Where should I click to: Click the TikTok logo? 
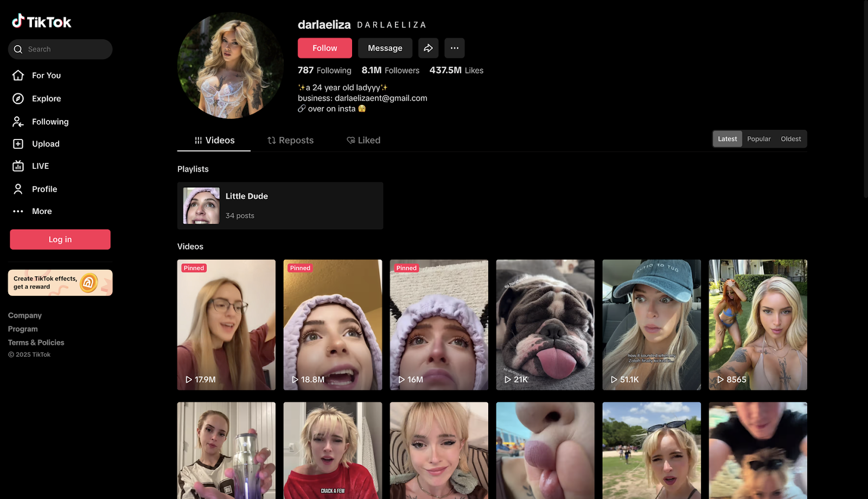click(42, 22)
